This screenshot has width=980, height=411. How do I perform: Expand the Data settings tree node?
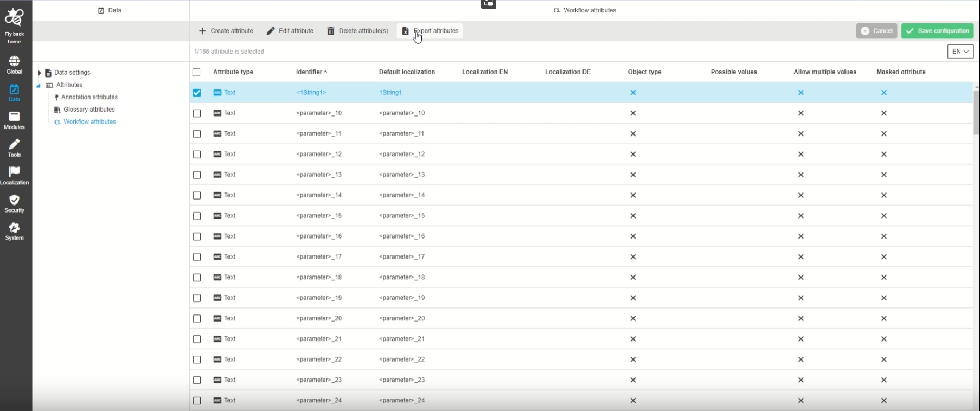(39, 73)
